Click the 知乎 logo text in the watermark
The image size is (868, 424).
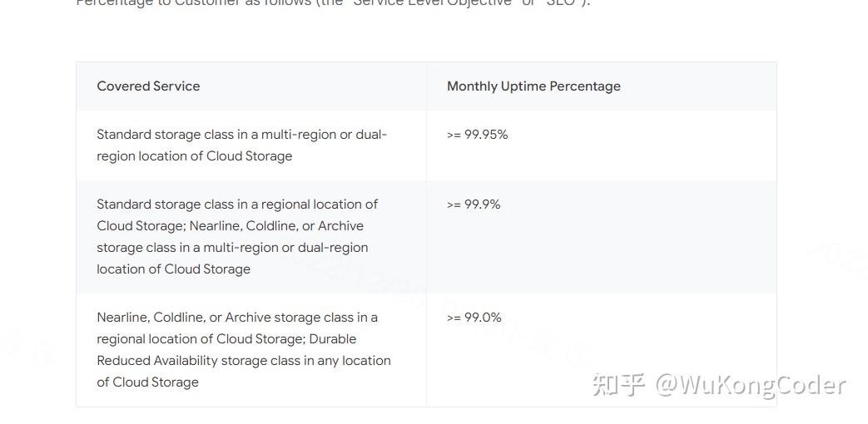tap(618, 385)
